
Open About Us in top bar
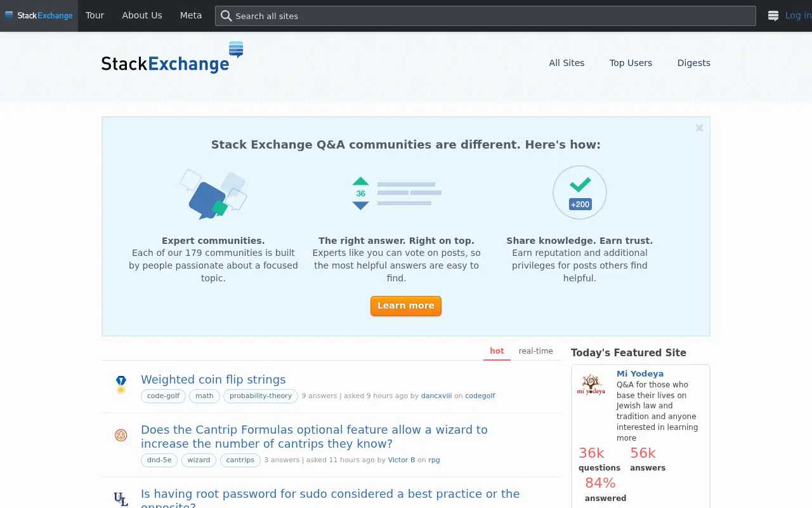(x=142, y=15)
